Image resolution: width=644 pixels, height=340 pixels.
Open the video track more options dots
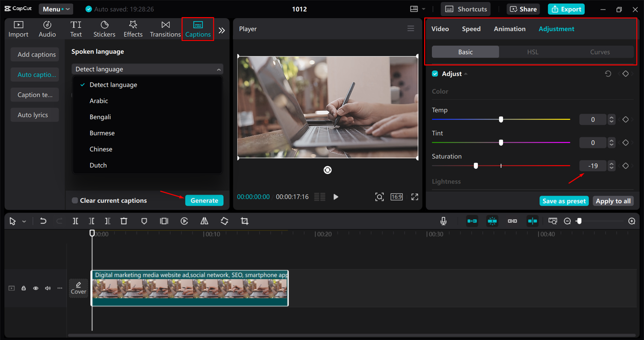point(60,288)
